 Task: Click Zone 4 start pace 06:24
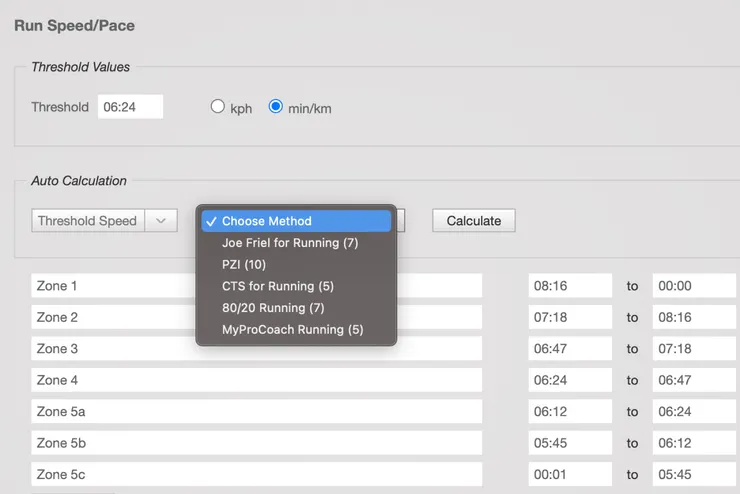(x=570, y=380)
